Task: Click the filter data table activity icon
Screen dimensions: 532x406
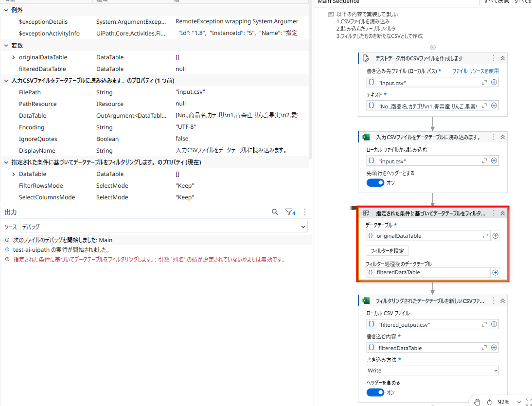Action: tap(366, 213)
